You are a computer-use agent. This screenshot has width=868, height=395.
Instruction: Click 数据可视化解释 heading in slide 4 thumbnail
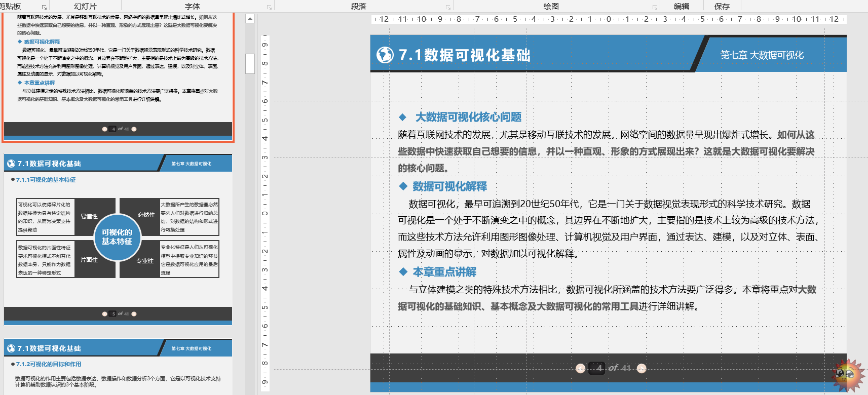click(42, 42)
